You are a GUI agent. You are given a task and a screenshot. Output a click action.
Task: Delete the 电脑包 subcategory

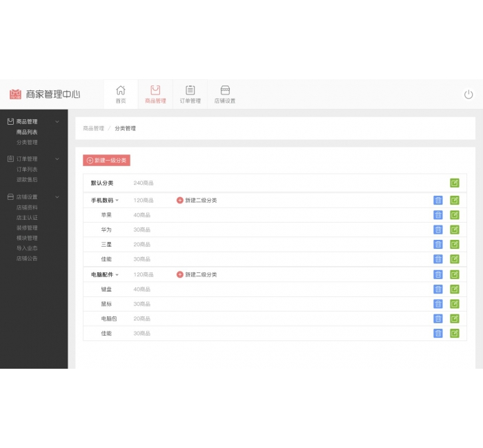[x=438, y=318]
